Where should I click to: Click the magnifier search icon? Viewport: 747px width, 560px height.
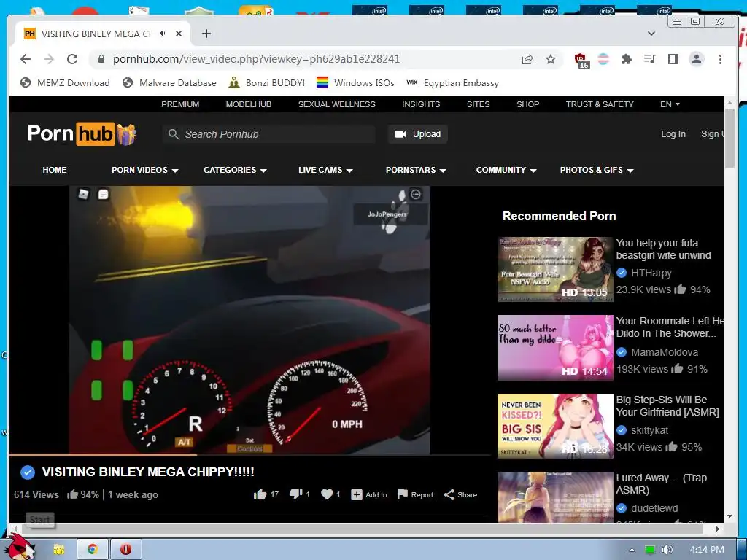[174, 134]
